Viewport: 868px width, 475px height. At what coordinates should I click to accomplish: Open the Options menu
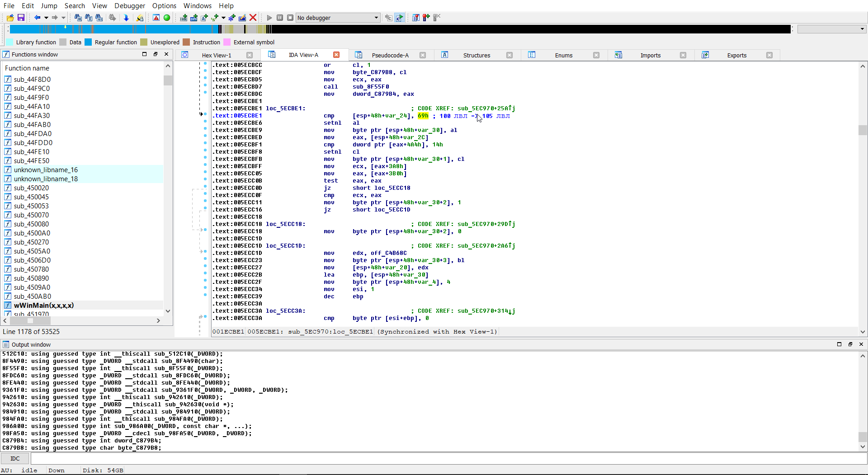[164, 5]
